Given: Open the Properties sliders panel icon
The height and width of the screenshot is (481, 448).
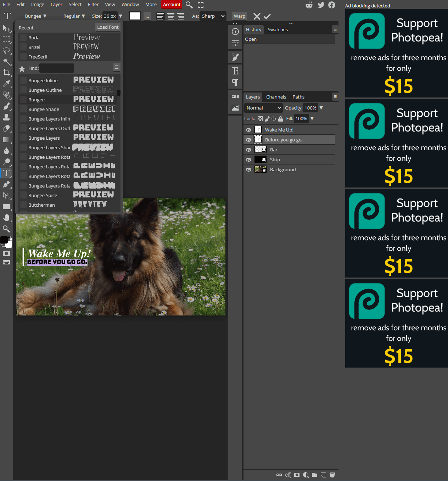Looking at the screenshot, I should tap(235, 43).
